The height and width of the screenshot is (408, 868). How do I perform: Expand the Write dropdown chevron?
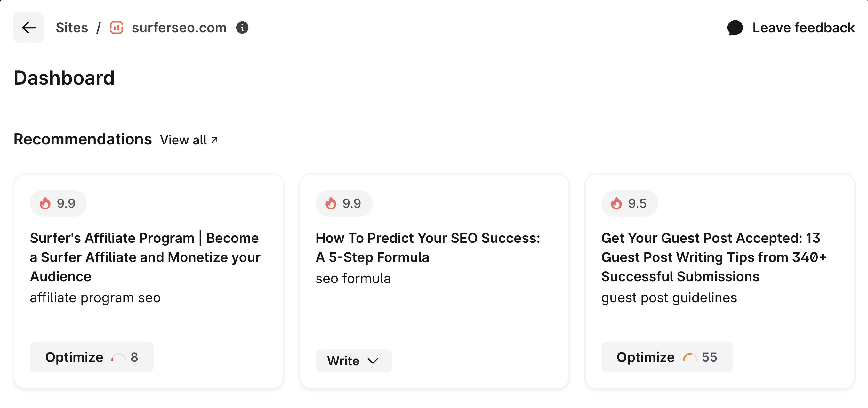[x=373, y=361]
